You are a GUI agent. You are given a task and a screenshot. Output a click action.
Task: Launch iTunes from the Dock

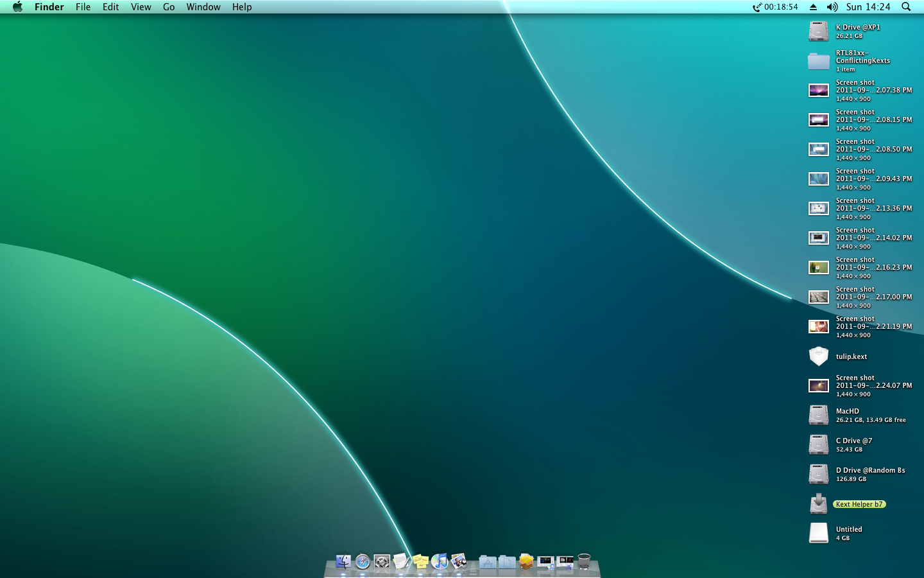pos(440,562)
